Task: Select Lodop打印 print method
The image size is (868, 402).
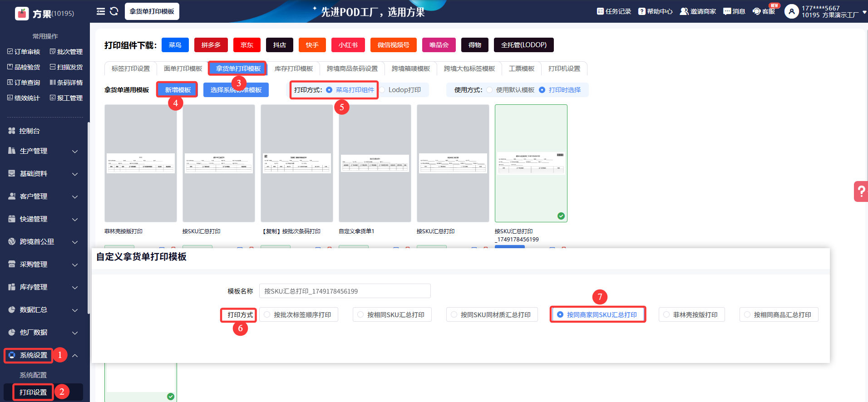Action: [x=400, y=90]
